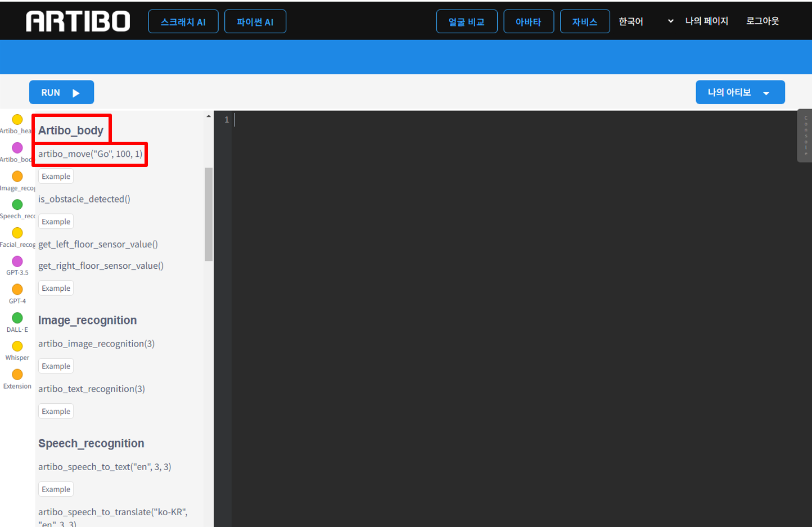Select the yellow Facial_recognition category circle
The height and width of the screenshot is (527, 812).
coord(17,233)
